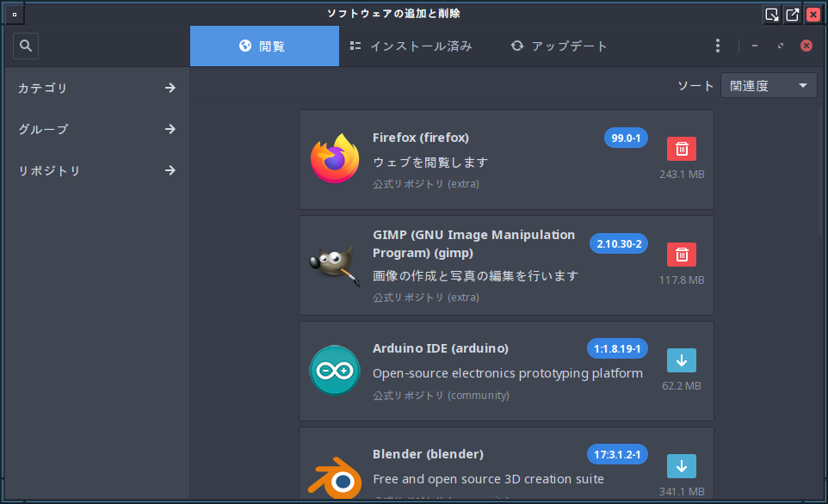Open the three-dot options menu
The image size is (828, 504).
(717, 46)
